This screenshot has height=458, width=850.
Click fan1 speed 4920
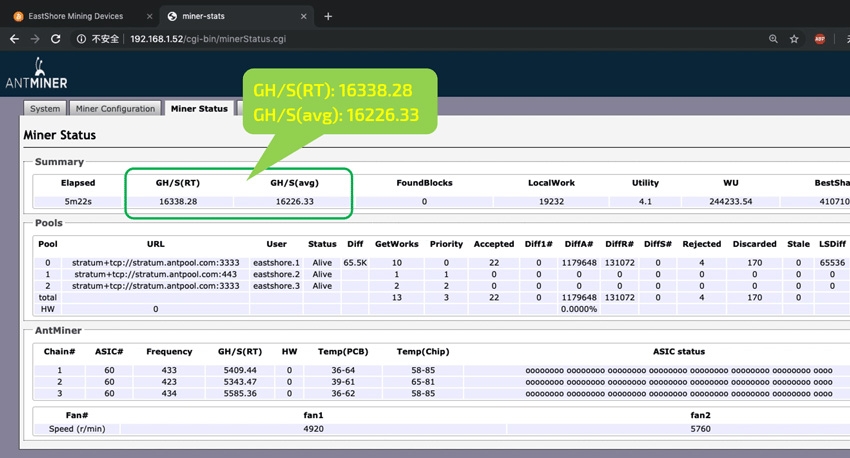[313, 429]
